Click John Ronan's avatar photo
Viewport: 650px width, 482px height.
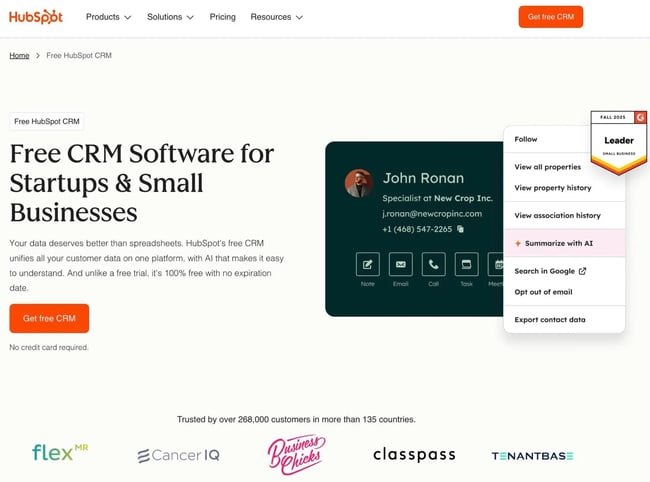click(x=359, y=183)
